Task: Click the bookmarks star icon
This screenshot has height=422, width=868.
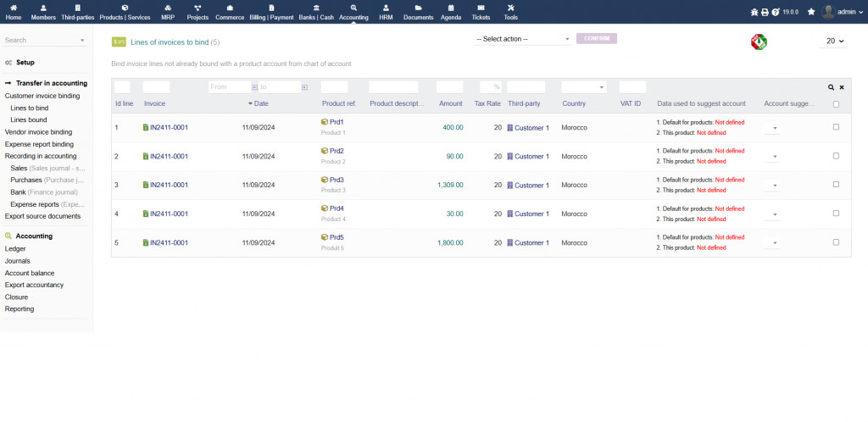Action: (x=811, y=12)
